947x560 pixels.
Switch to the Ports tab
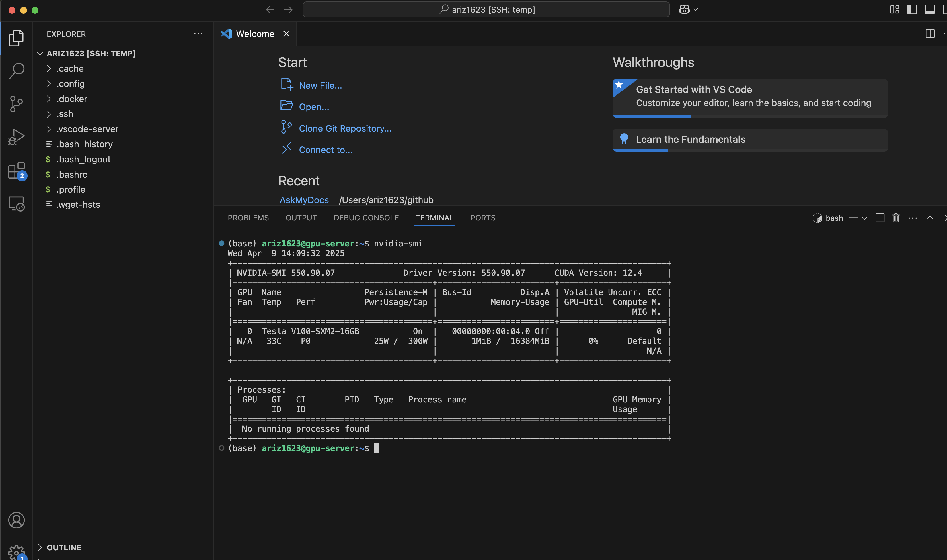pyautogui.click(x=483, y=218)
